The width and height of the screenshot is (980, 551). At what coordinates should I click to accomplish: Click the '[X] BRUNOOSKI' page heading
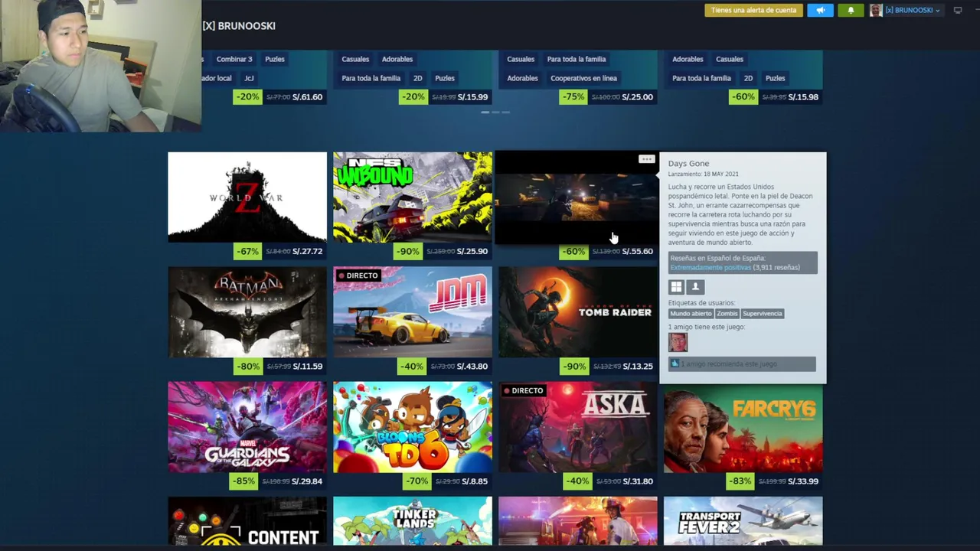click(x=239, y=26)
